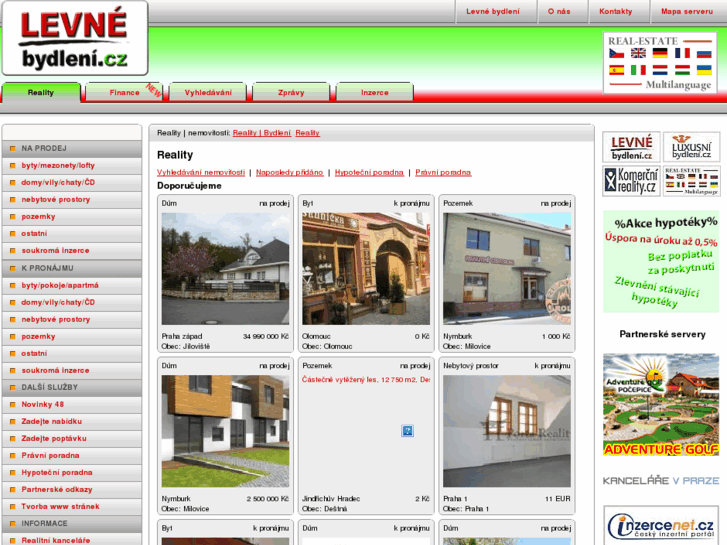
Task: Open the Zprávy tab
Action: [x=291, y=92]
